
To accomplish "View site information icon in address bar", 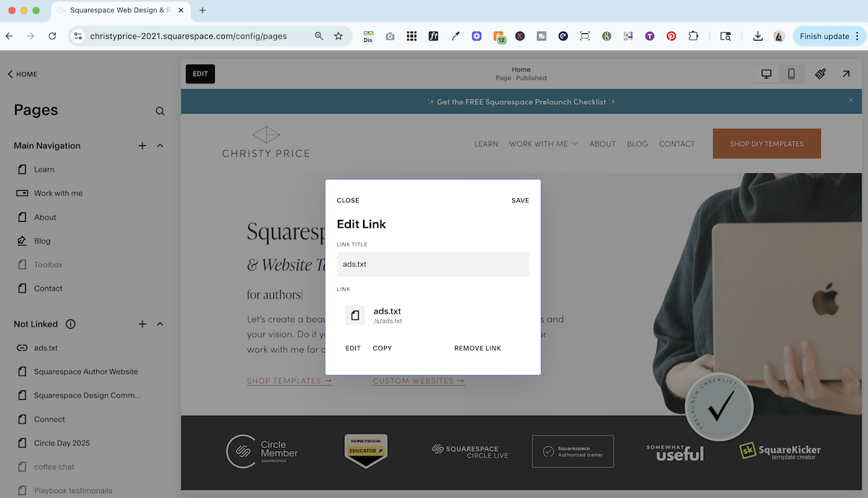I will pyautogui.click(x=78, y=35).
